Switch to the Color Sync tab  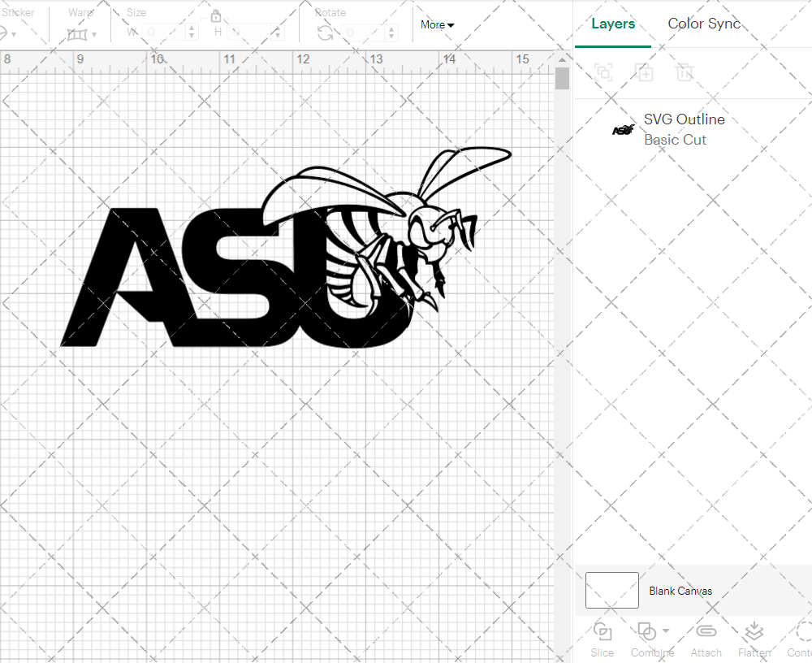pyautogui.click(x=704, y=24)
